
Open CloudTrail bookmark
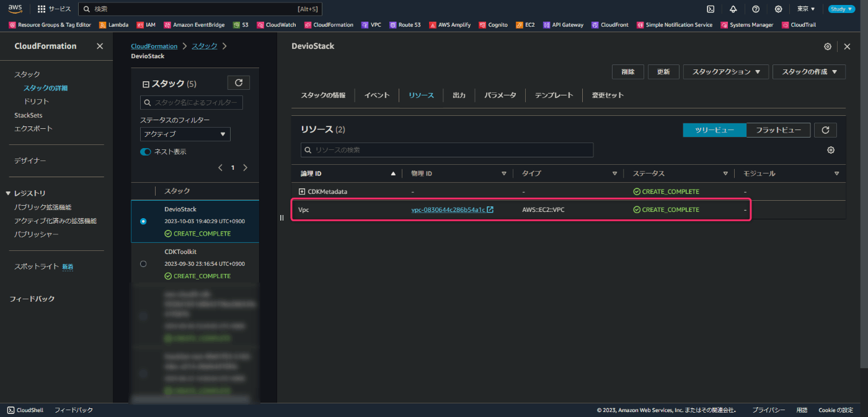(x=799, y=25)
